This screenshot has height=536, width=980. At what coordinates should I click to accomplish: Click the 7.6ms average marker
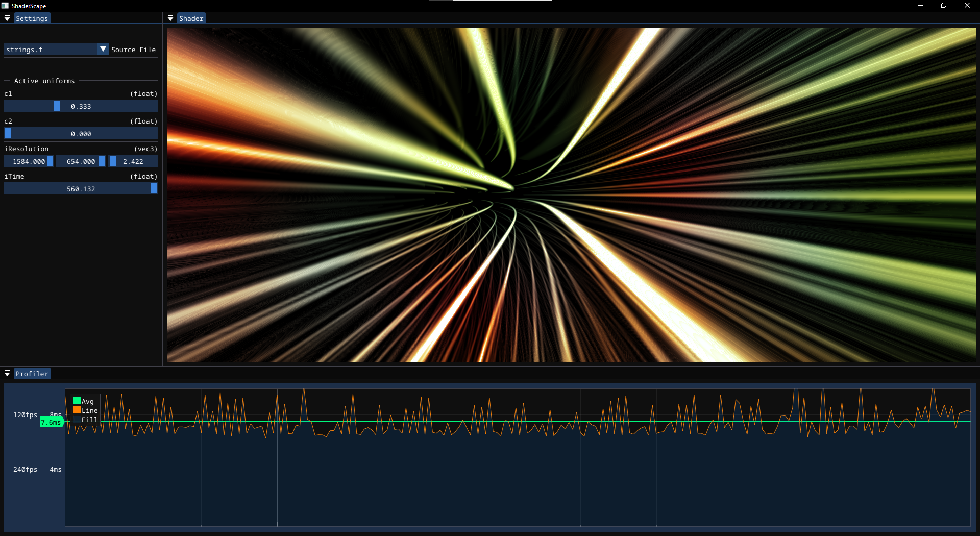coord(51,422)
